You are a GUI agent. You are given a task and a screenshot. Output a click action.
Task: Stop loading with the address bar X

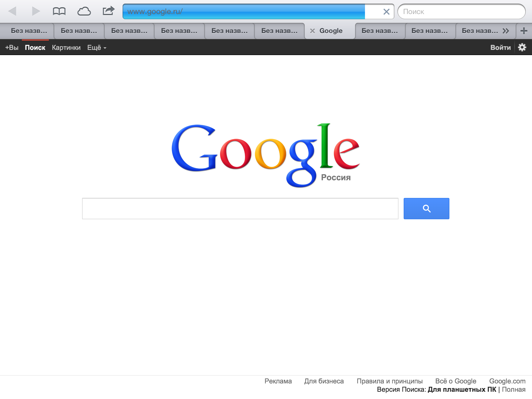[x=387, y=11]
